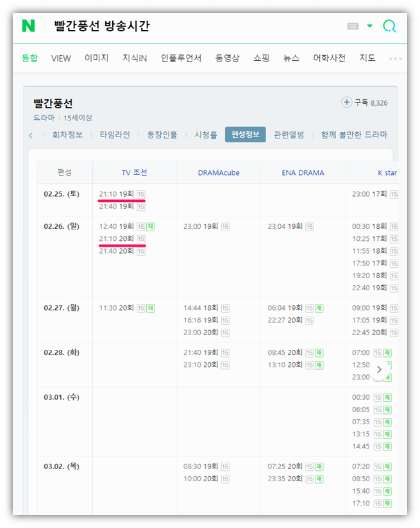Click the left chevron before 회차정보
Viewport: 420px width, 528px height.
pos(31,135)
